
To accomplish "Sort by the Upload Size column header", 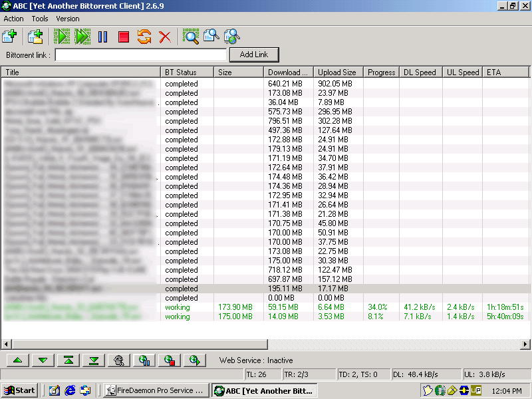I will (338, 72).
